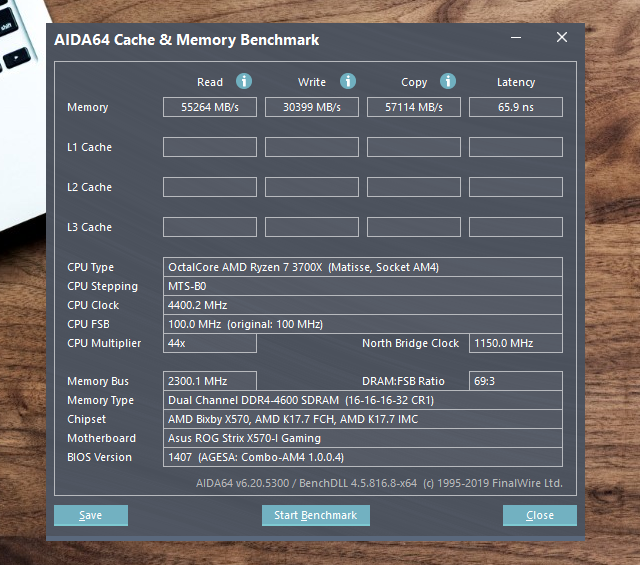Click the L1 Cache Copy field
The height and width of the screenshot is (565, 640).
(x=414, y=147)
